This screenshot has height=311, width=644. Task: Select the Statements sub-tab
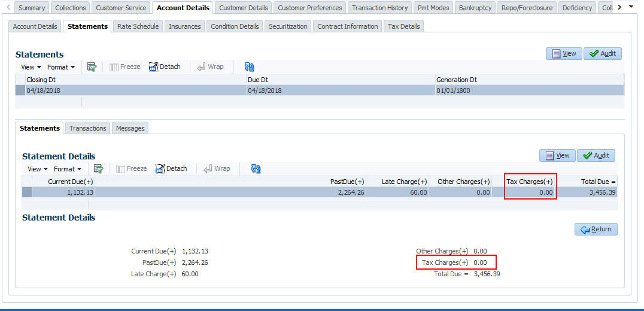(87, 26)
